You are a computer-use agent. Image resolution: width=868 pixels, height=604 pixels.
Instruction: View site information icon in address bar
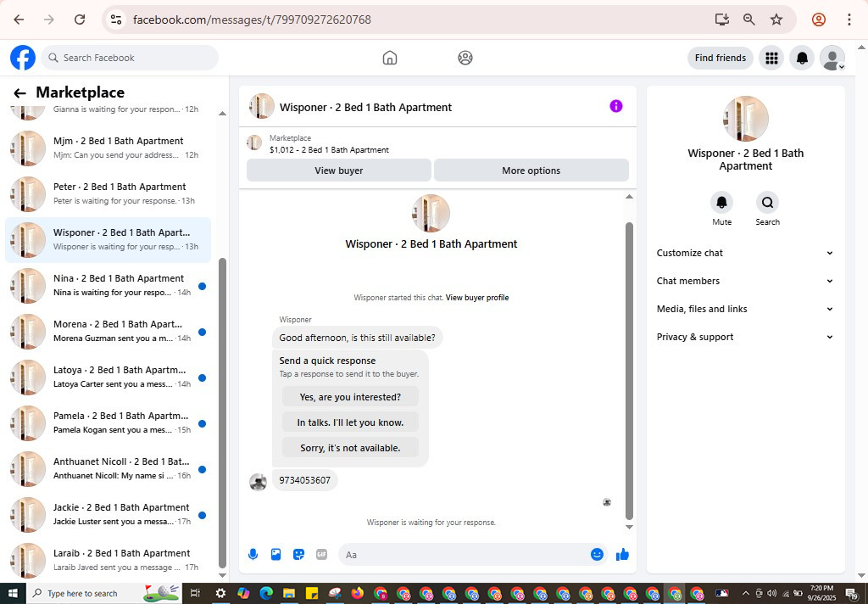point(115,20)
